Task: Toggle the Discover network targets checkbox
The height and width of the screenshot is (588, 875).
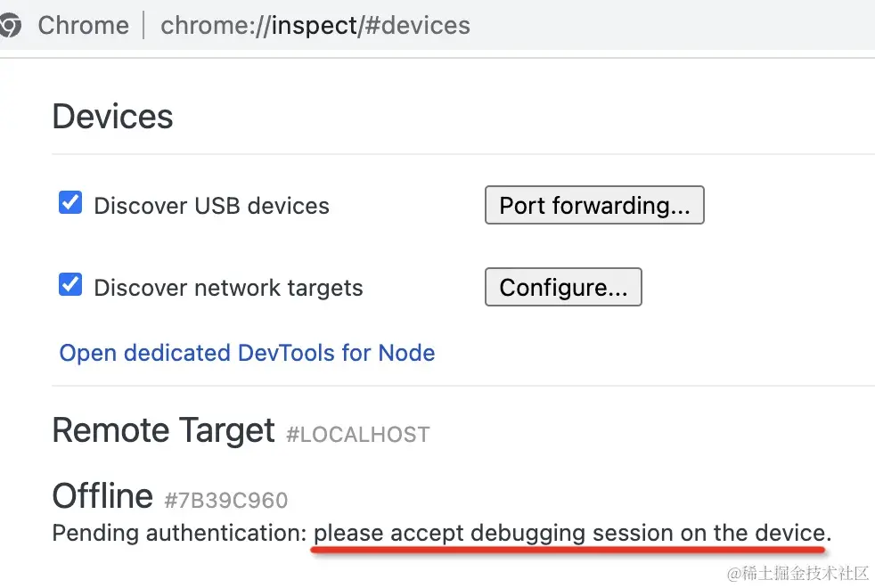Action: coord(70,286)
